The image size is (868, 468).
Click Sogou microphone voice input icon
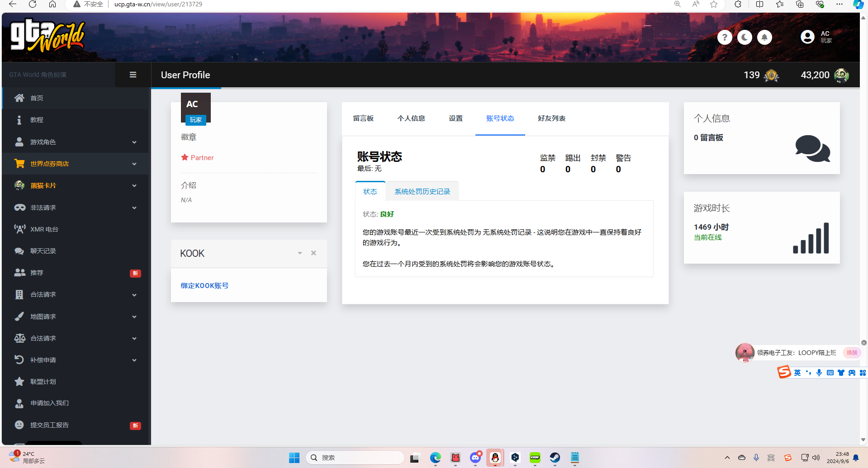pos(819,373)
